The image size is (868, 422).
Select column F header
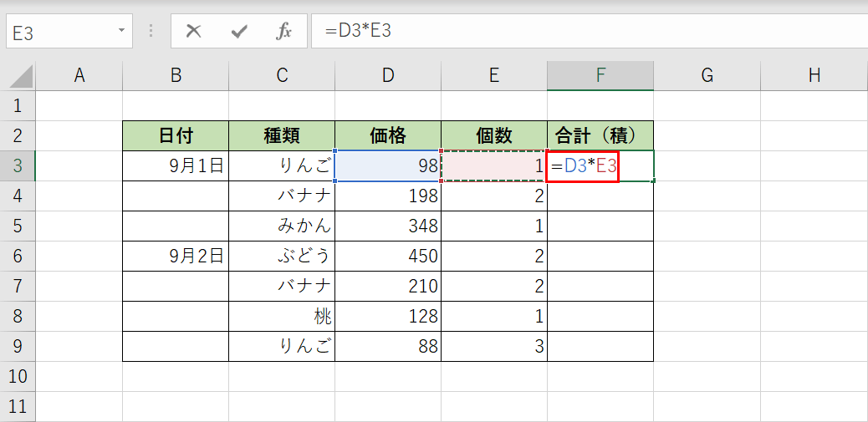coord(600,76)
